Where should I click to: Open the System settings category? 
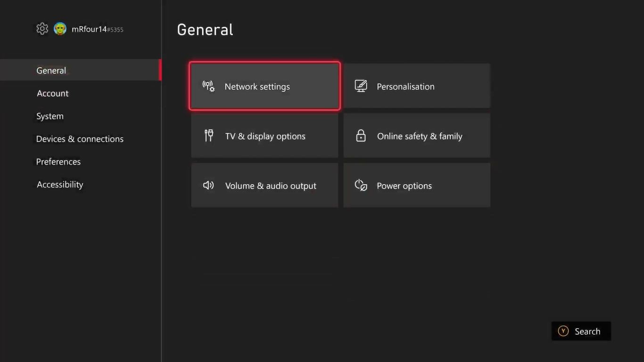(x=50, y=116)
